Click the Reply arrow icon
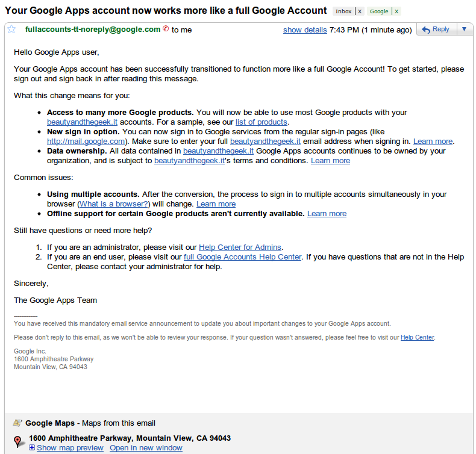 [x=425, y=30]
